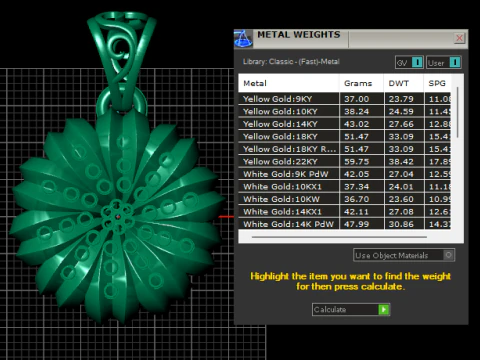Screen dimensions: 480x360
Task: Close the Metal Weights panel
Action: (459, 38)
